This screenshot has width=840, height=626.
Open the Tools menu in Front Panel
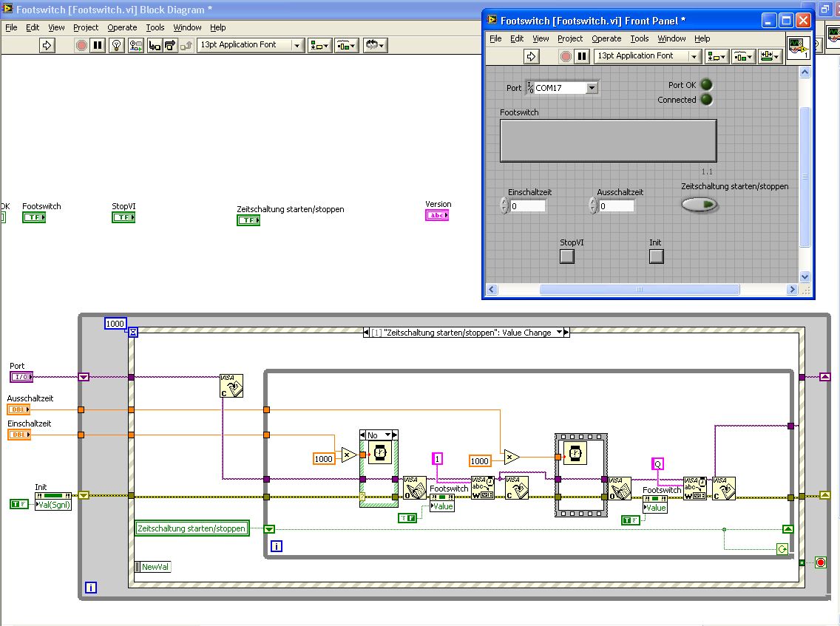(x=639, y=38)
